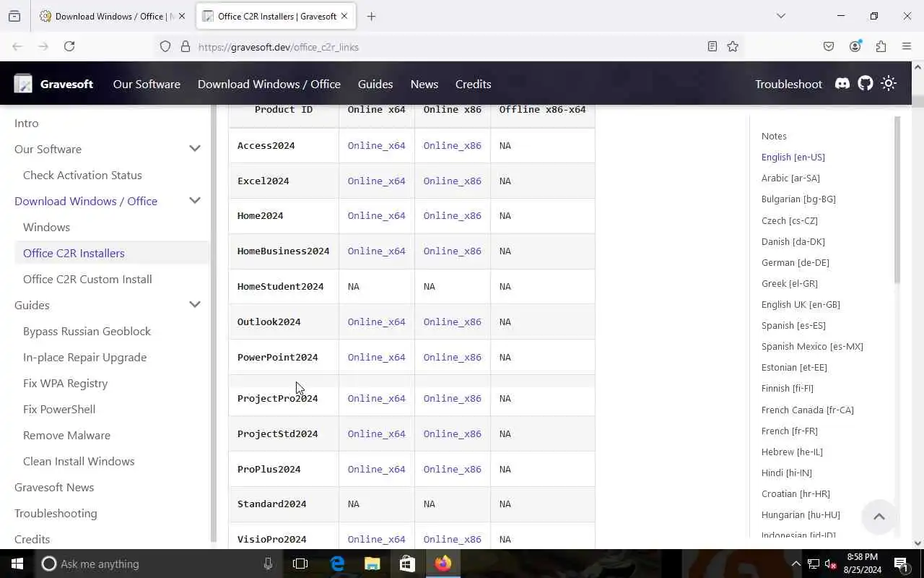Image resolution: width=924 pixels, height=578 pixels.
Task: Download ProPlus2024 Online_x64 installer
Action: (376, 469)
